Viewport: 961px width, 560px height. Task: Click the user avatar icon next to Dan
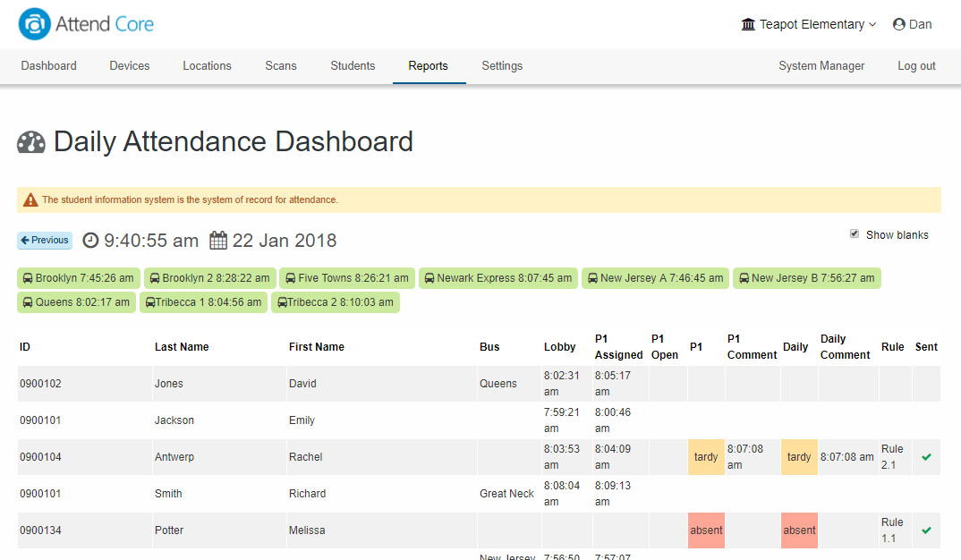tap(899, 24)
